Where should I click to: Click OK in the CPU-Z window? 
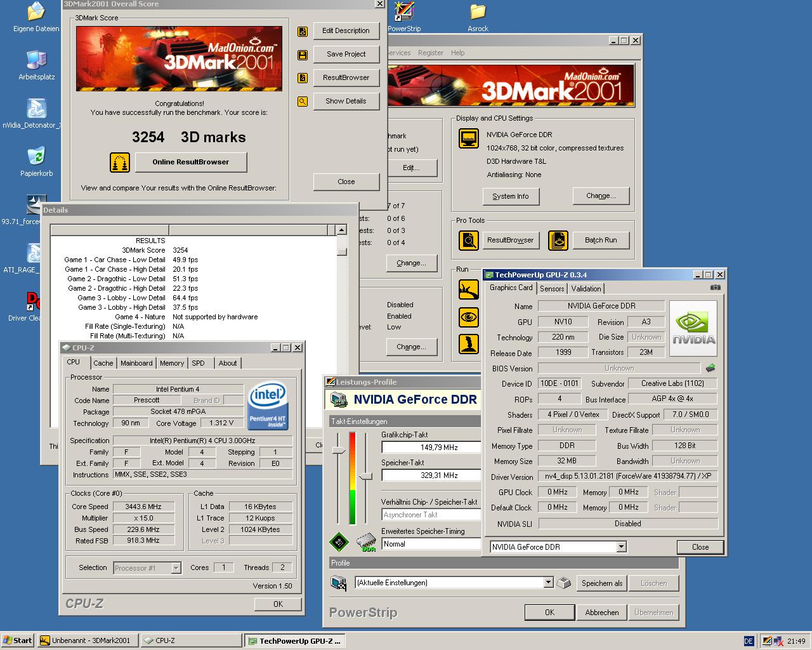tap(278, 604)
